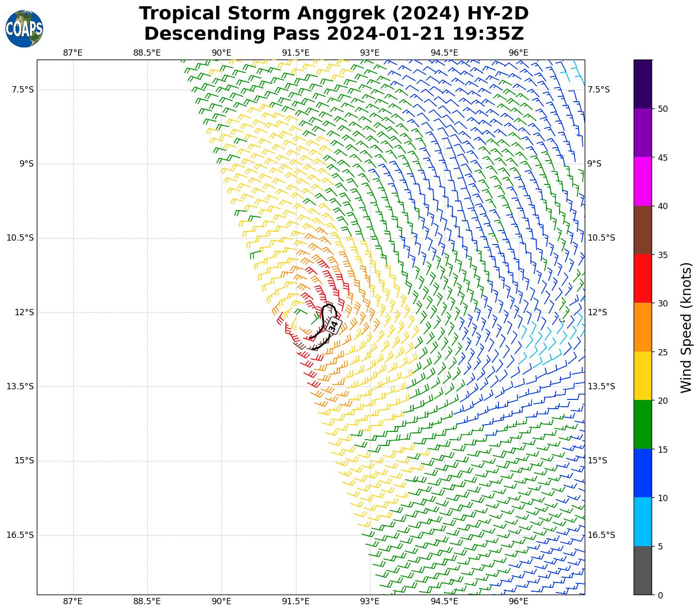Choose the yellow 20-25 knot colorbar segment

643,376
